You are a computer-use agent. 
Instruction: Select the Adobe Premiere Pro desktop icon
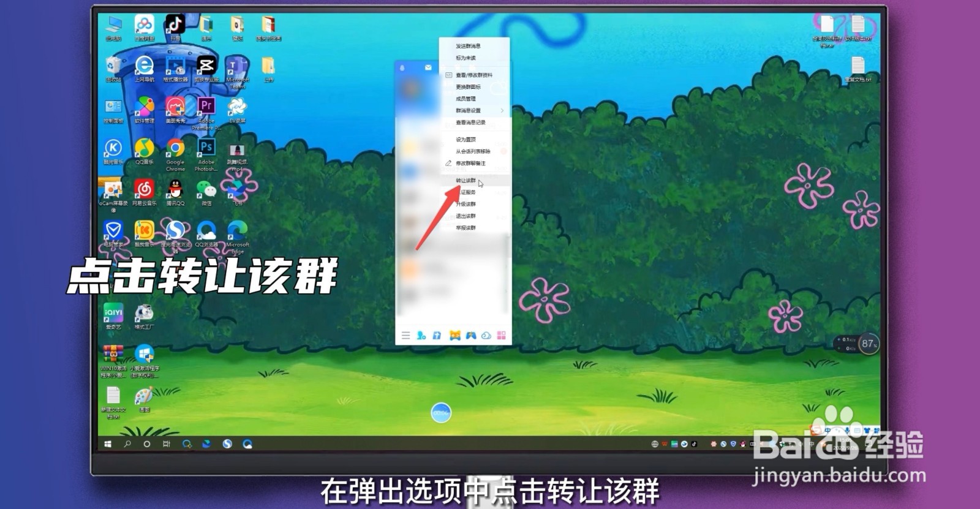tap(206, 113)
